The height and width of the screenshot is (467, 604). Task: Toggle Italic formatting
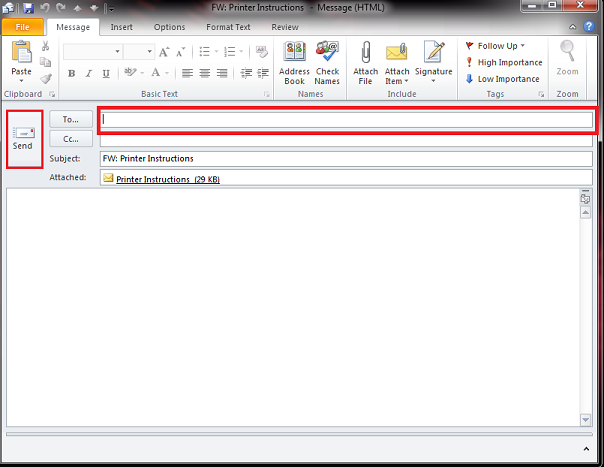pyautogui.click(x=89, y=73)
